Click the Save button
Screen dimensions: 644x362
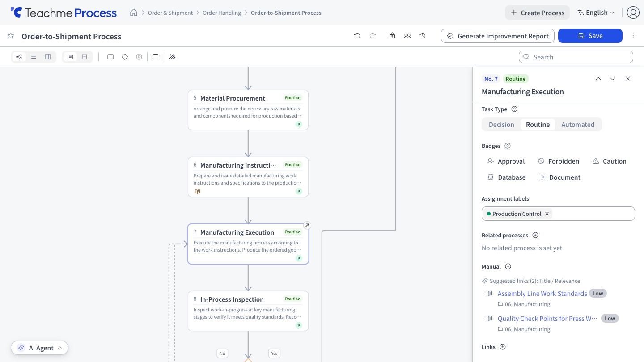coord(590,36)
